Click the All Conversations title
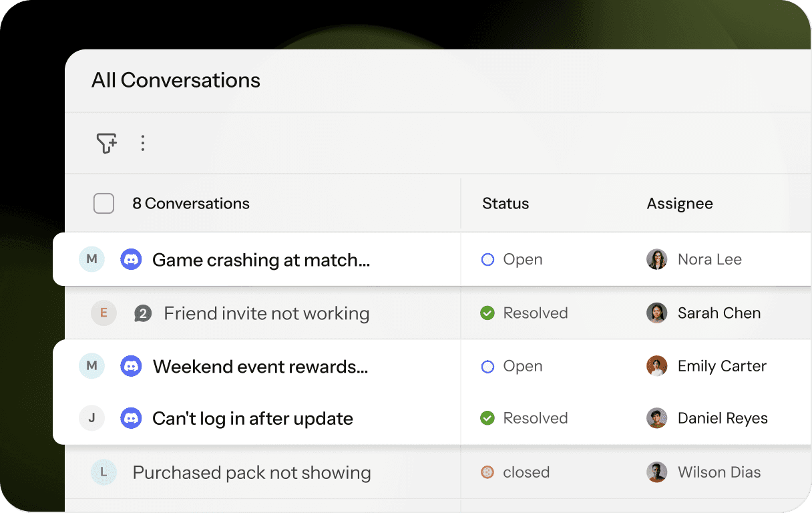This screenshot has width=812, height=513. pos(176,80)
